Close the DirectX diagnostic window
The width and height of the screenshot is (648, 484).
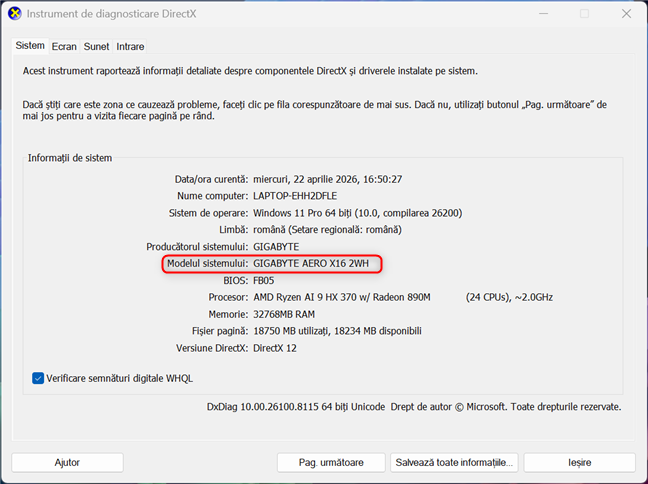point(626,14)
